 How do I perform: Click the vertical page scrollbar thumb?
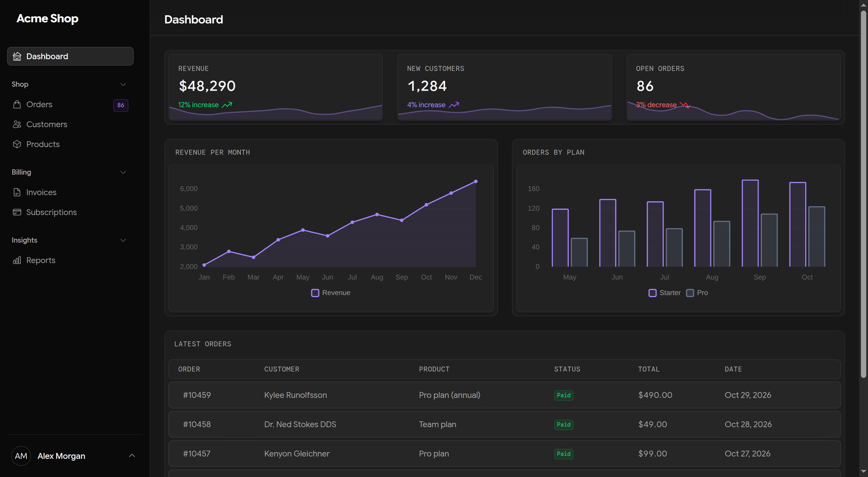coord(863,194)
